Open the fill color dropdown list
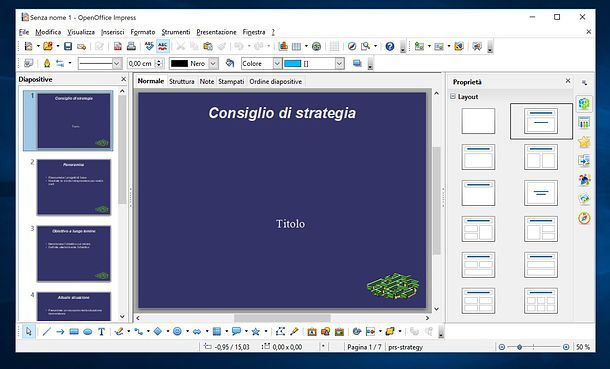The height and width of the screenshot is (369, 610). [340, 63]
